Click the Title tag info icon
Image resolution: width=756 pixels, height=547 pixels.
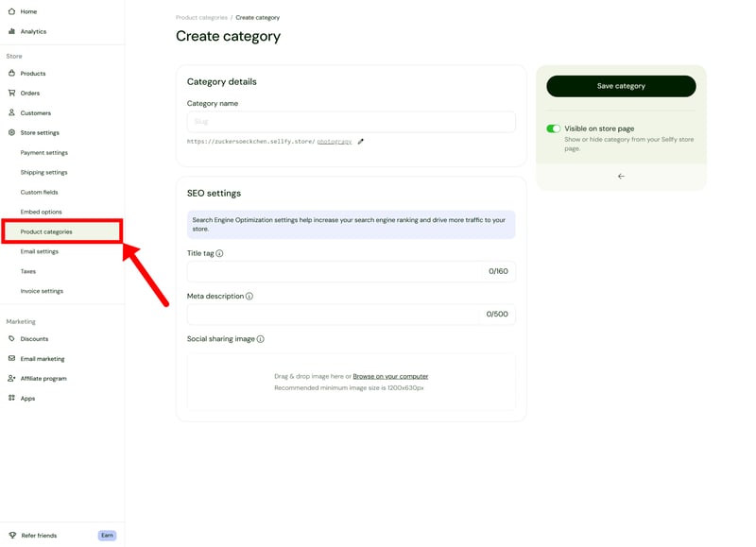[x=219, y=253]
